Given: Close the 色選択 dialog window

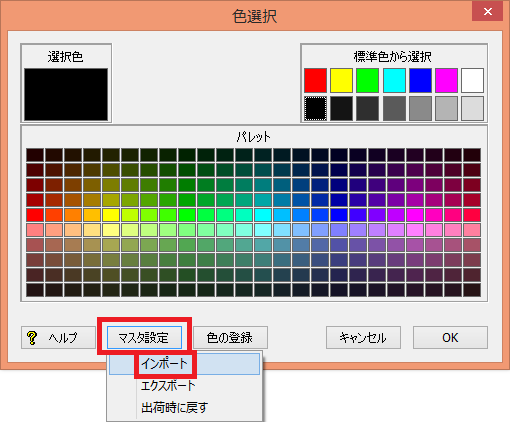Looking at the screenshot, I should (488, 12).
